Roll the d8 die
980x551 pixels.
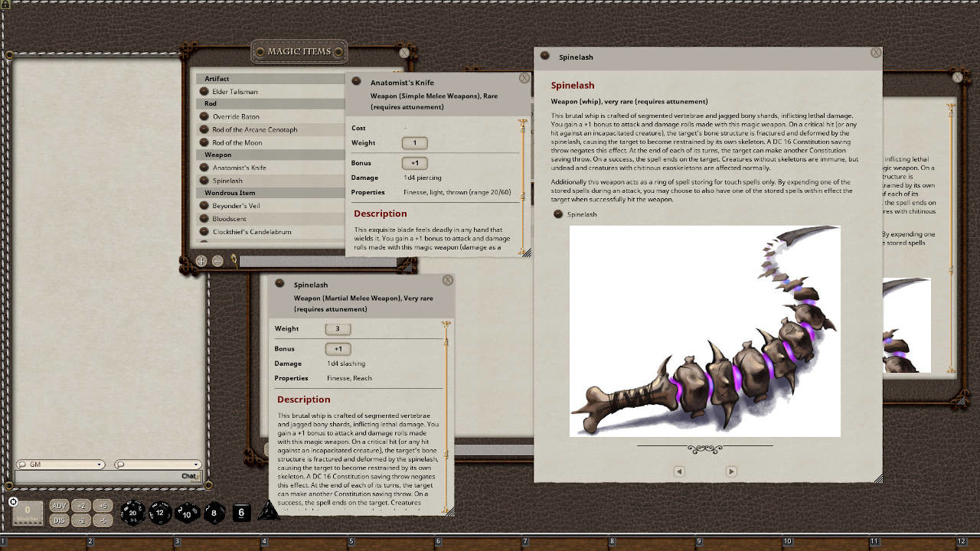click(213, 512)
